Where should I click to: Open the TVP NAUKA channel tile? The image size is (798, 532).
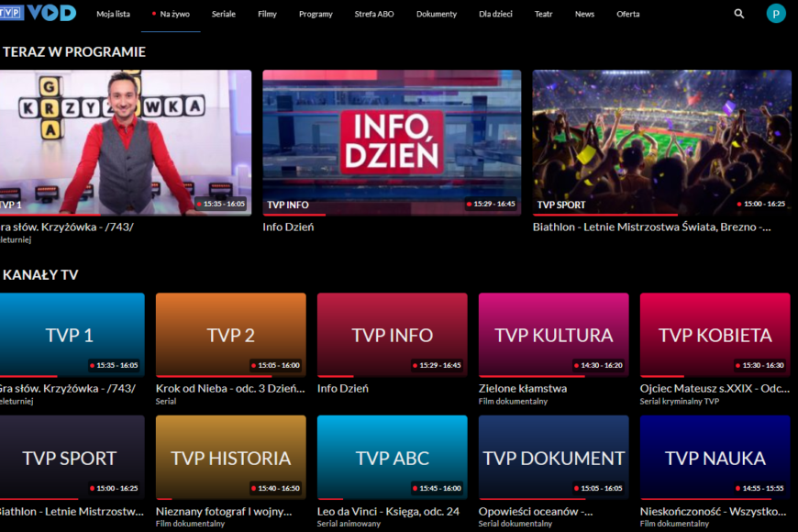(715, 457)
